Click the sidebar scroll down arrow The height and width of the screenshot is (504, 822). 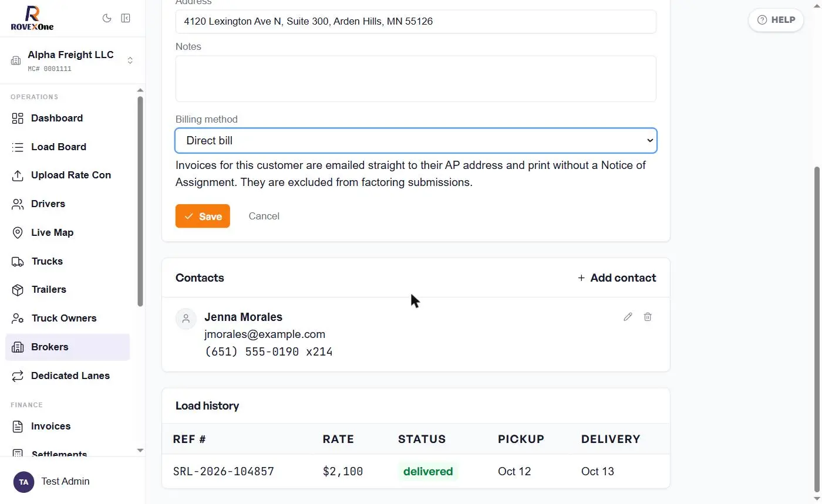coord(140,450)
